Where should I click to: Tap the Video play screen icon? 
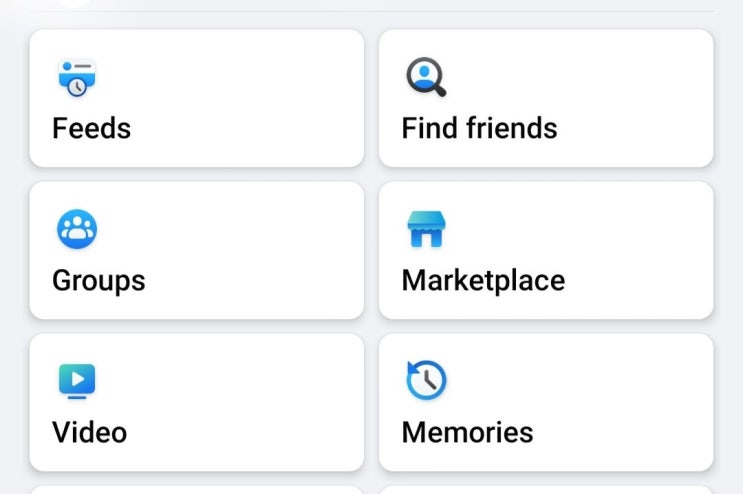point(77,381)
